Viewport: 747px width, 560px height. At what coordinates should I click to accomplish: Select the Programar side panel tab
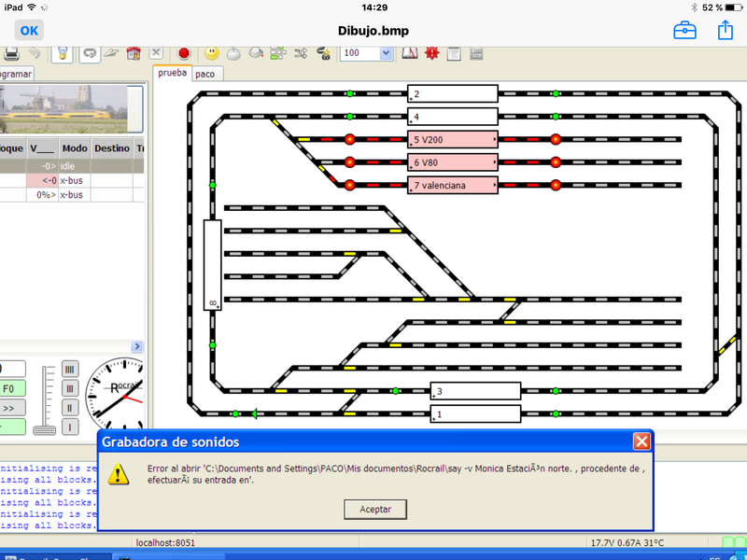(16, 74)
